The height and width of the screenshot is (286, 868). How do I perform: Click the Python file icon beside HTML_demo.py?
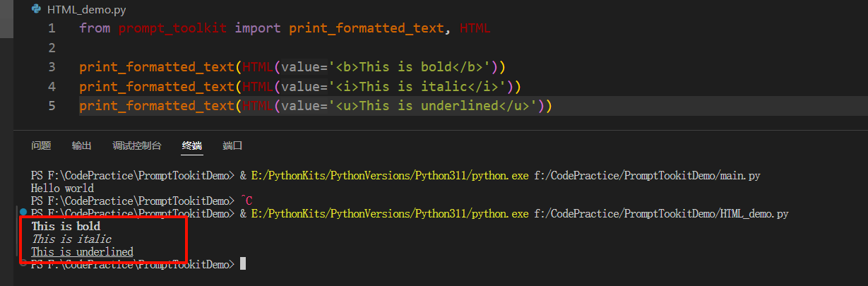pyautogui.click(x=36, y=9)
